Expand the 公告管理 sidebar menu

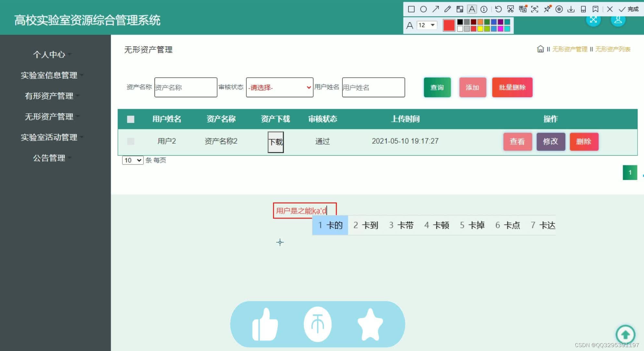(x=49, y=158)
